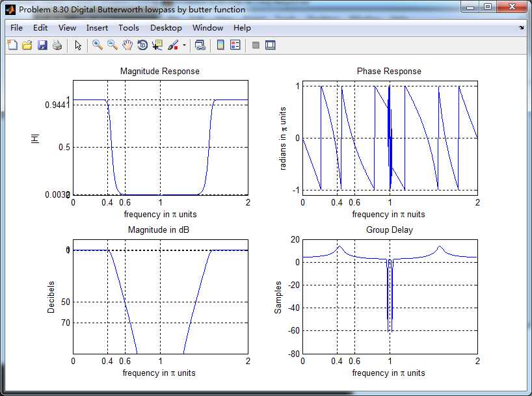Click Hide Plot Tools icon
This screenshot has height=396, width=532.
[x=256, y=45]
